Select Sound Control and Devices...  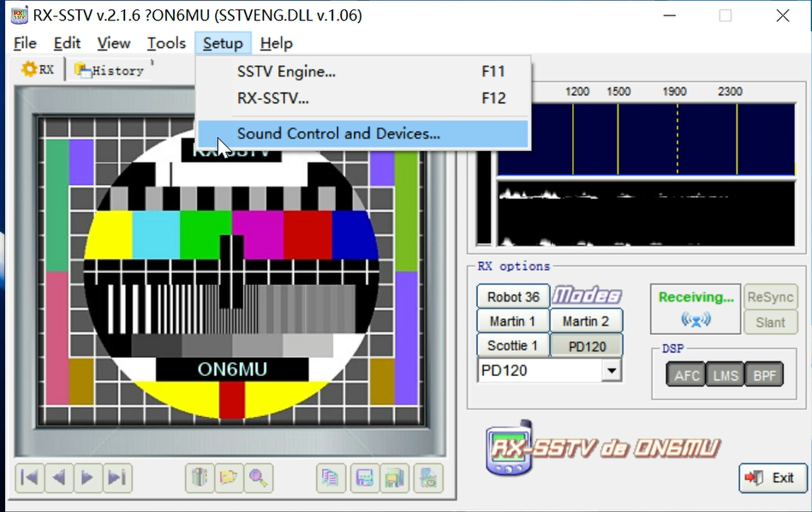pos(363,134)
